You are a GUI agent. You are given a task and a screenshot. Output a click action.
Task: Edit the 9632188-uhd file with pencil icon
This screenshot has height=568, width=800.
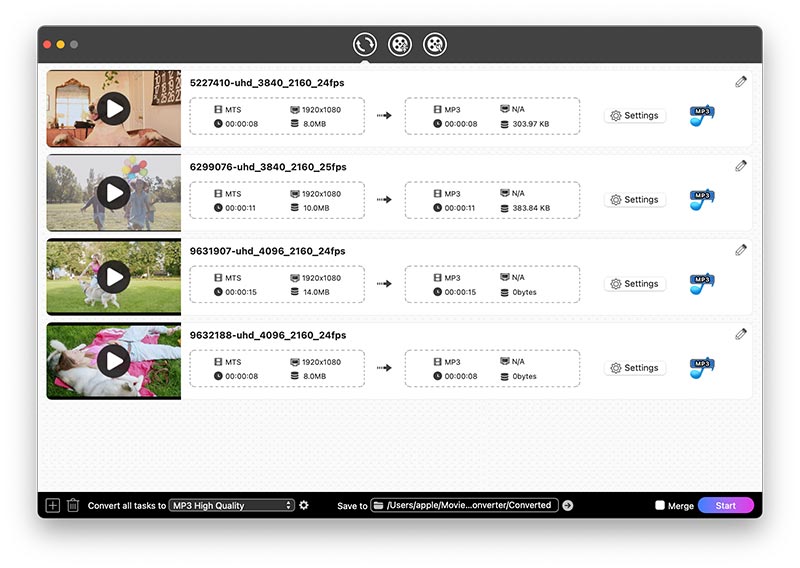[x=741, y=334]
